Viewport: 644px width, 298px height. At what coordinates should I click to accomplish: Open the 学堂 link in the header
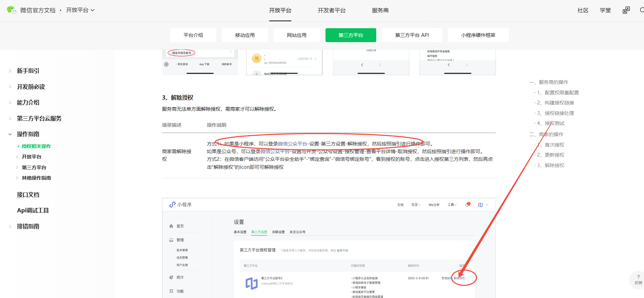605,10
